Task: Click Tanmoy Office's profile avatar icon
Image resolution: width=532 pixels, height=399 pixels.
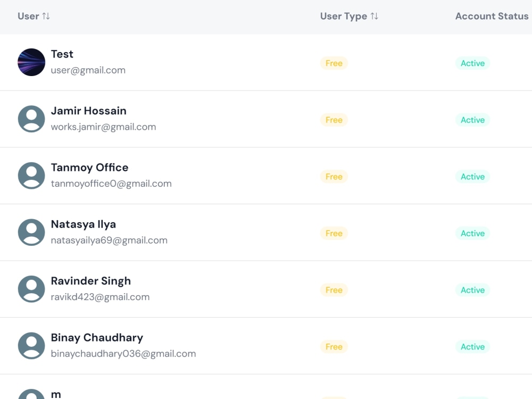Action: 31,176
